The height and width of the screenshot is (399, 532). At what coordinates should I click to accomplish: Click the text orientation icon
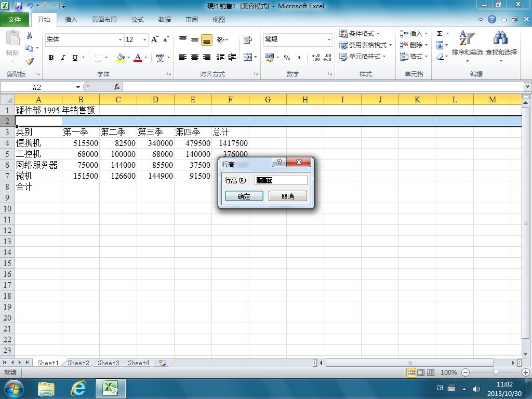[x=220, y=39]
